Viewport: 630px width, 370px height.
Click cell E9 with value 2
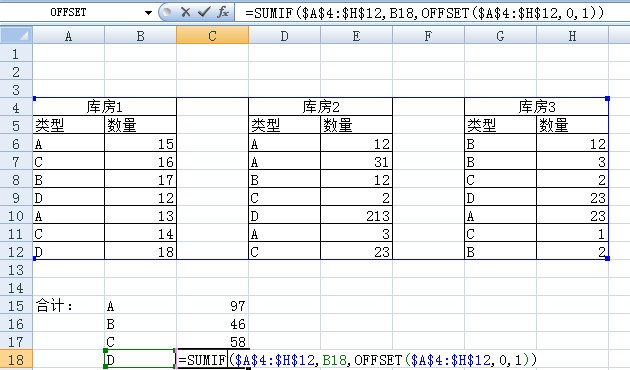tap(356, 197)
